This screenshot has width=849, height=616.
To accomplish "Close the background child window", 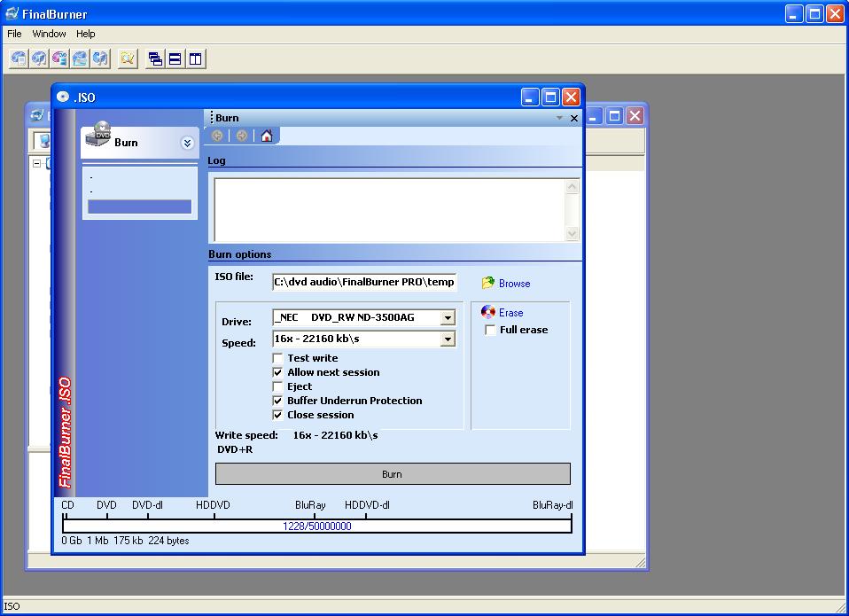I will pos(635,116).
